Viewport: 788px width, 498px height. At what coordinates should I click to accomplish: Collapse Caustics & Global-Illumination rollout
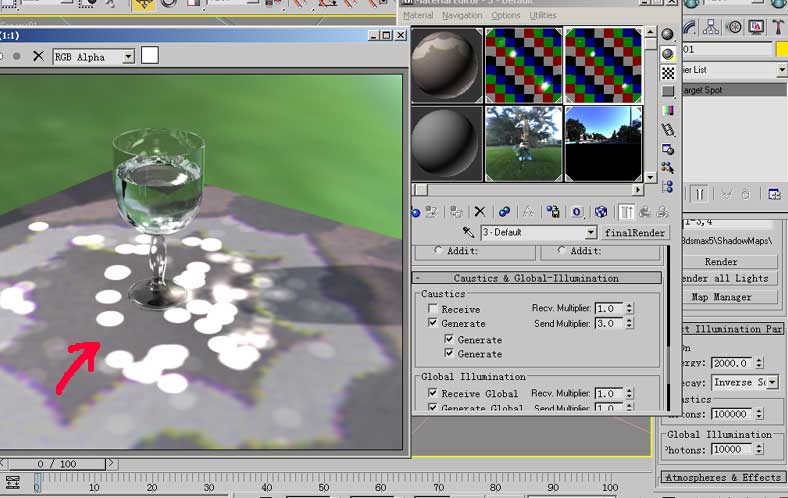[537, 278]
